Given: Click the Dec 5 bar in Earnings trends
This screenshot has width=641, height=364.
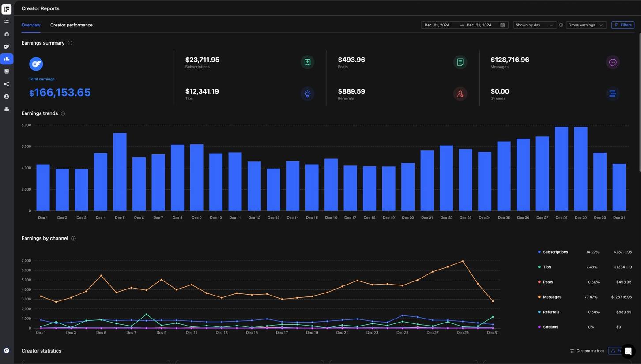Looking at the screenshot, I should point(120,172).
